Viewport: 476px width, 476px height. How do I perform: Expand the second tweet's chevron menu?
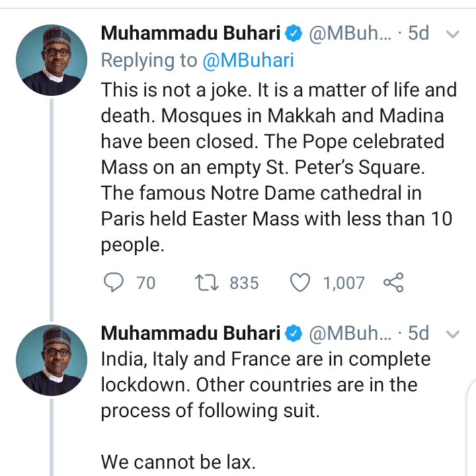(x=453, y=334)
